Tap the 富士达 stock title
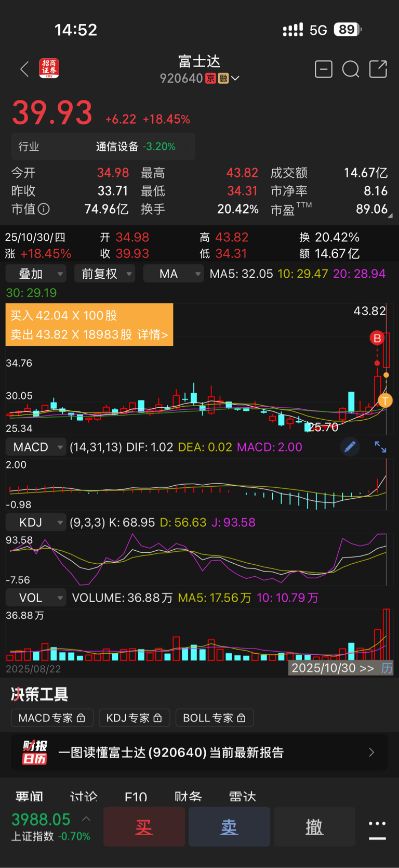 [199, 61]
